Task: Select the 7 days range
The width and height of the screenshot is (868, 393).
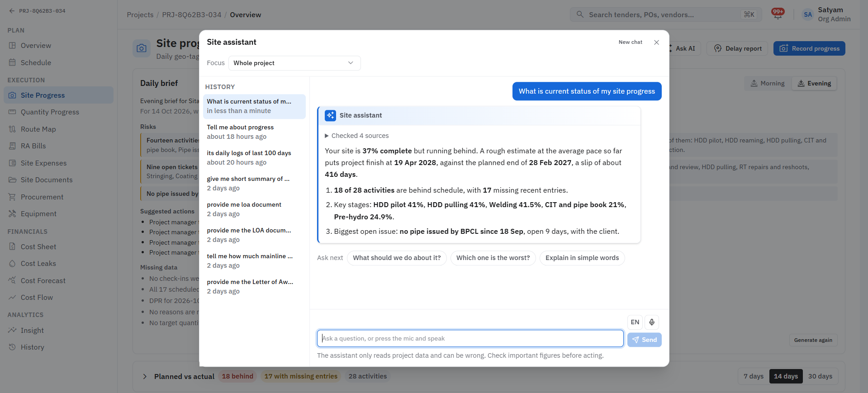Action: [x=754, y=376]
